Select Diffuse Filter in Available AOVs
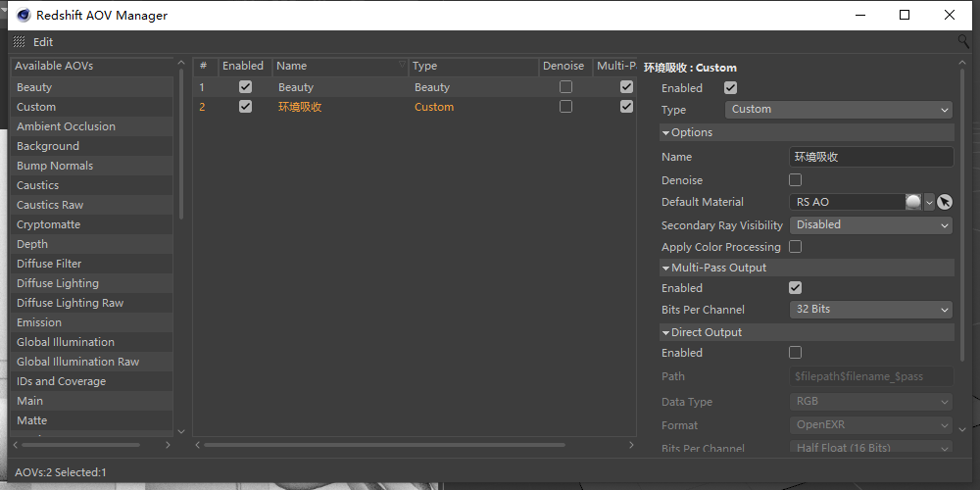Screen dimensions: 980x490 tap(92, 264)
